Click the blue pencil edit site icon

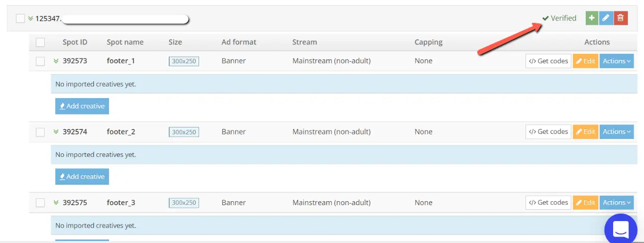point(606,18)
